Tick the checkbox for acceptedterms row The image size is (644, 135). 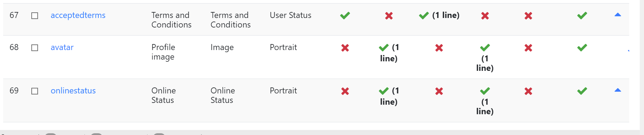[35, 16]
